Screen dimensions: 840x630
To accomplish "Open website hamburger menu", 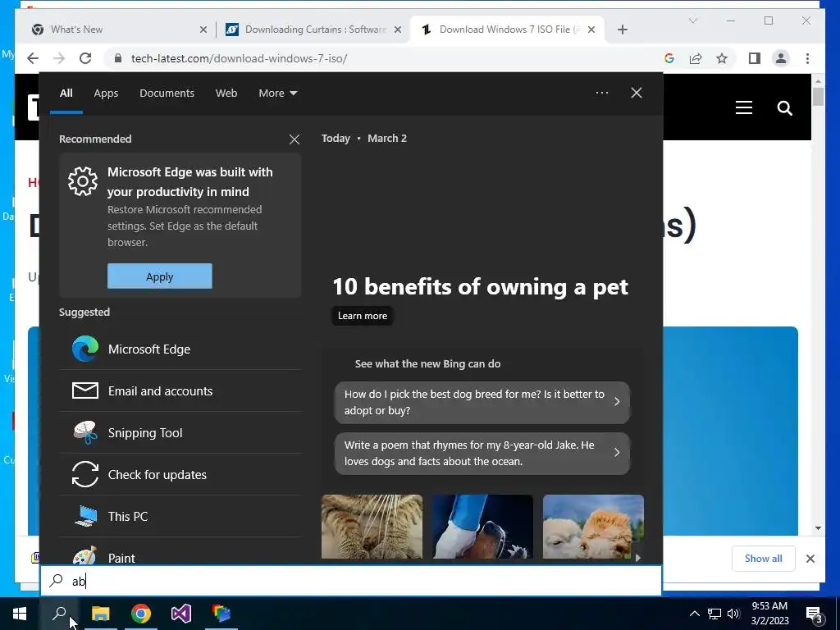I will (743, 107).
